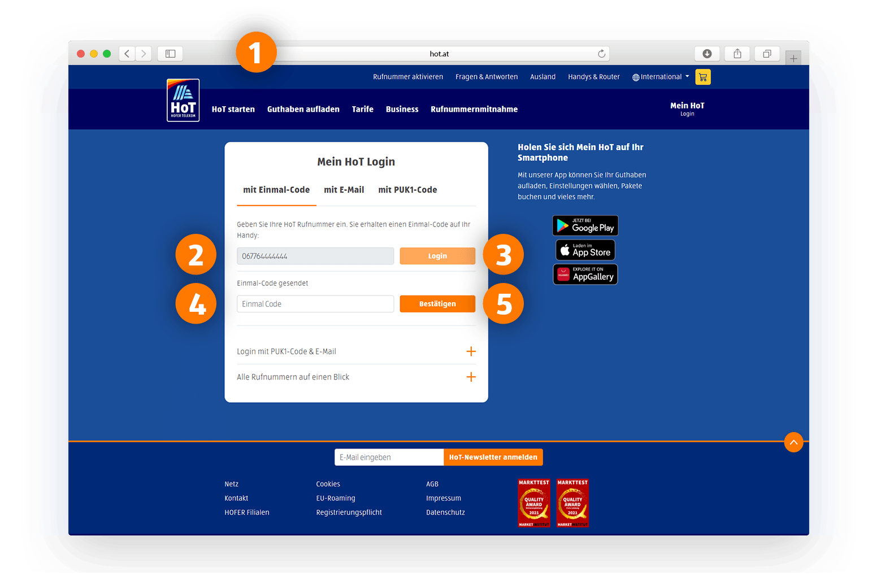This screenshot has height=588, width=881.
Task: Switch to the mit E-Mail tab
Action: click(x=344, y=190)
